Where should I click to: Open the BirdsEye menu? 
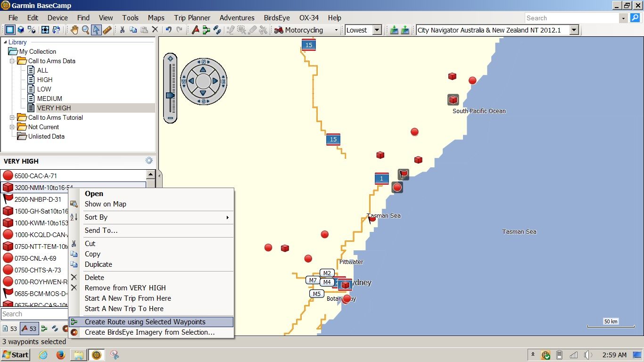pyautogui.click(x=277, y=17)
